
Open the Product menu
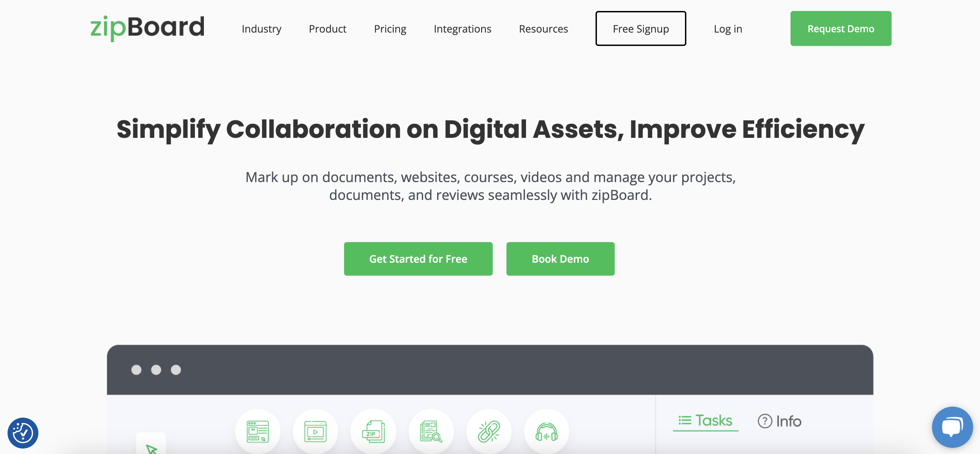[327, 29]
